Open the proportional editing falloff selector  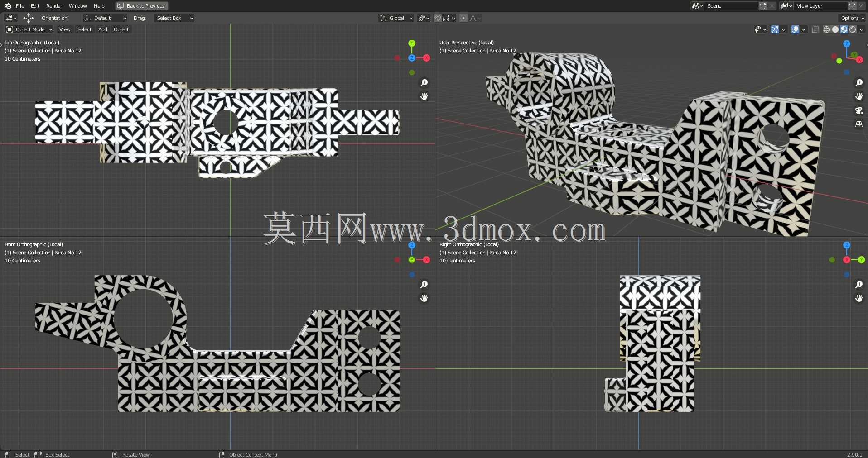[x=475, y=18]
